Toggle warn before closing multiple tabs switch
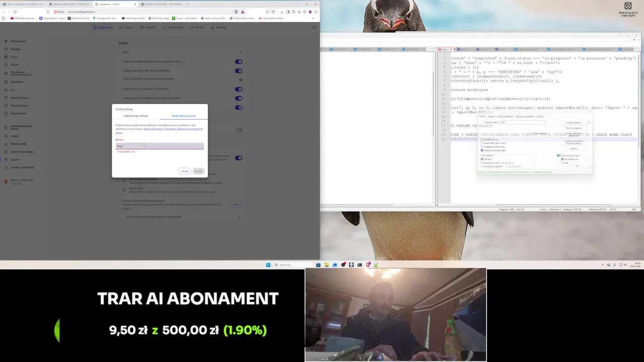The width and height of the screenshot is (644, 362). [x=238, y=98]
